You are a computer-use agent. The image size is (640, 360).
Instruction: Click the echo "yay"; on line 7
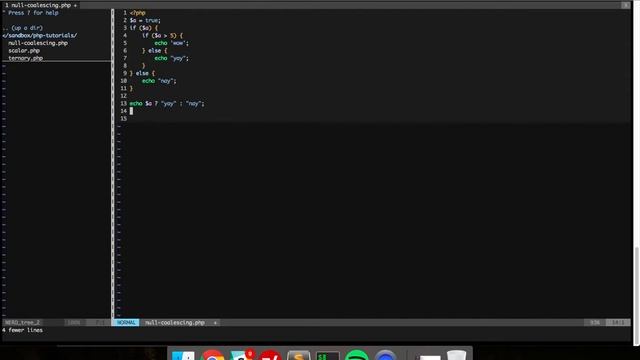171,58
